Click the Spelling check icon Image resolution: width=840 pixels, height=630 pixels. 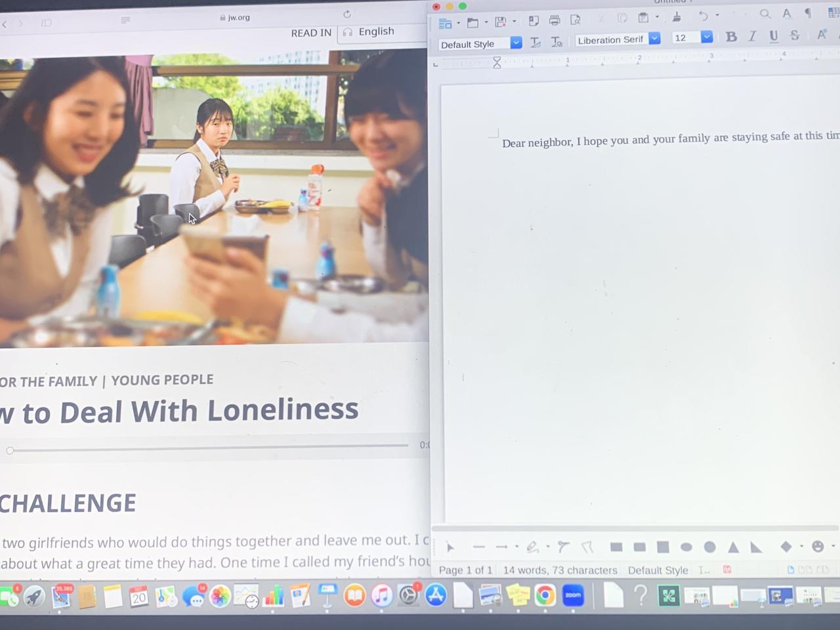787,13
